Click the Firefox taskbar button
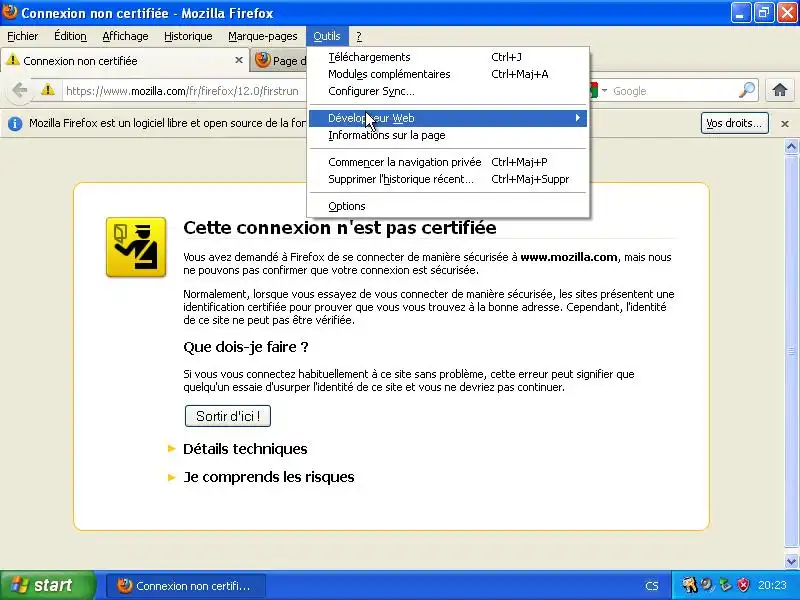 186,586
